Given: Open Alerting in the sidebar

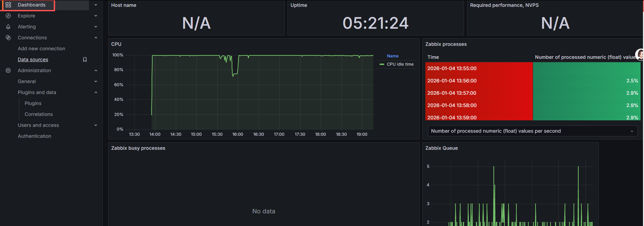Looking at the screenshot, I should (27, 27).
